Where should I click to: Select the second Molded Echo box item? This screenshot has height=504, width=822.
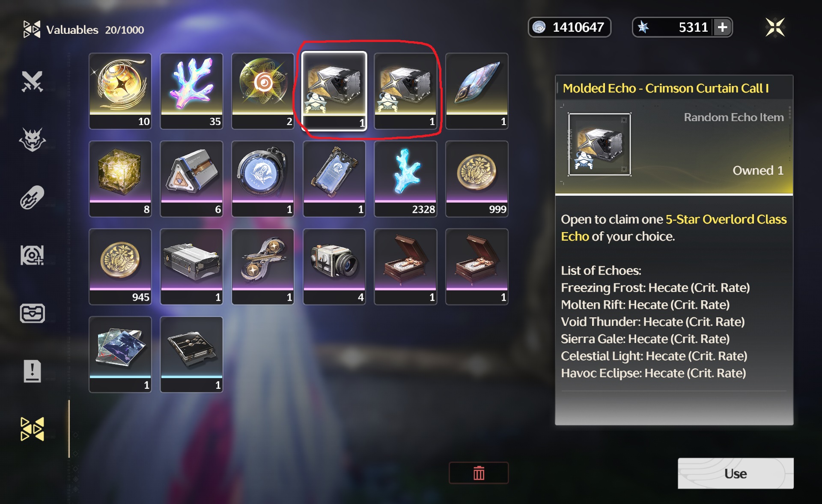(x=405, y=91)
